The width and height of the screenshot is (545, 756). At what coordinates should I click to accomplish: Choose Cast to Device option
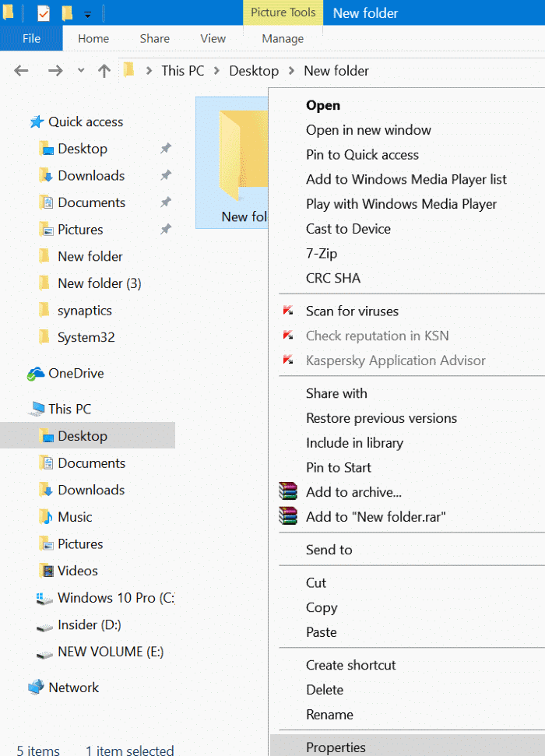(348, 229)
